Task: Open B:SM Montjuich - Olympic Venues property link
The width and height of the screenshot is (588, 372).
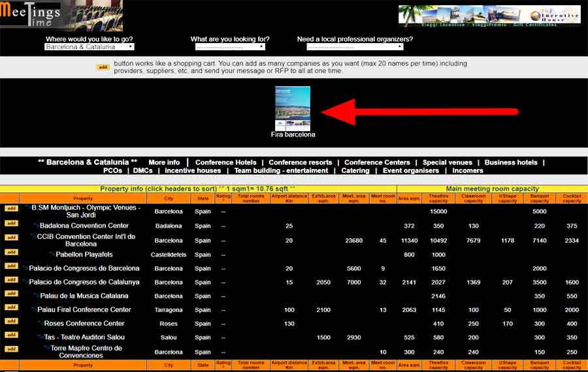Action: (x=86, y=211)
